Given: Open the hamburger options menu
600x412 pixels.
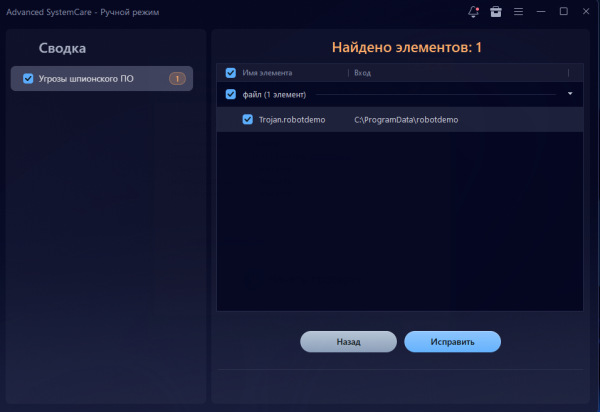Looking at the screenshot, I should coord(518,12).
